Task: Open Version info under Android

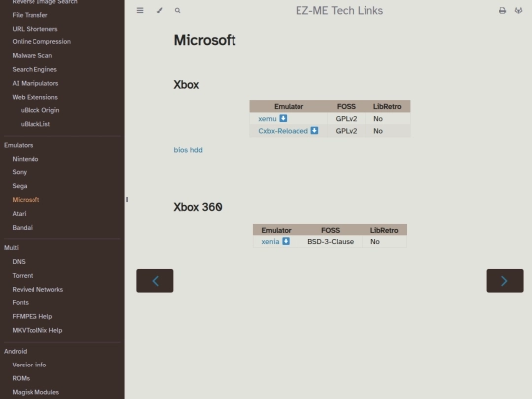Action: coord(30,366)
